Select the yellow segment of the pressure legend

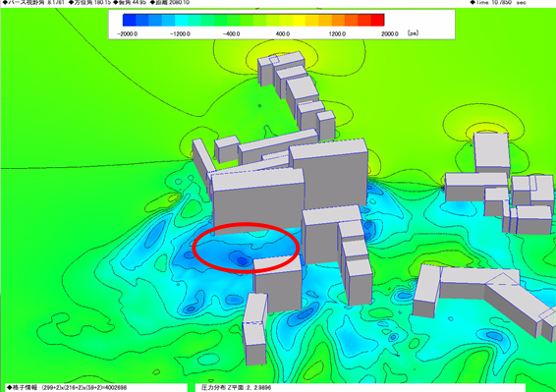(x=299, y=20)
